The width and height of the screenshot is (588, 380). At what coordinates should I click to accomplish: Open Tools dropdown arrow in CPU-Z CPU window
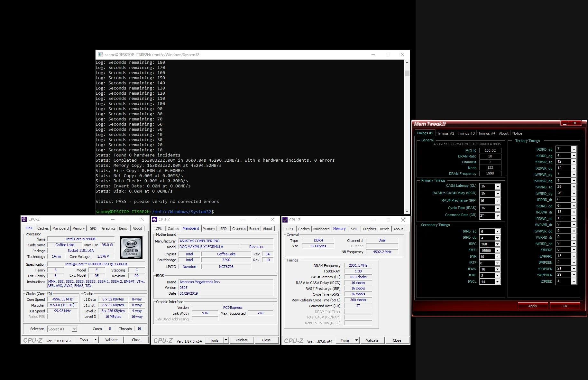(96, 340)
